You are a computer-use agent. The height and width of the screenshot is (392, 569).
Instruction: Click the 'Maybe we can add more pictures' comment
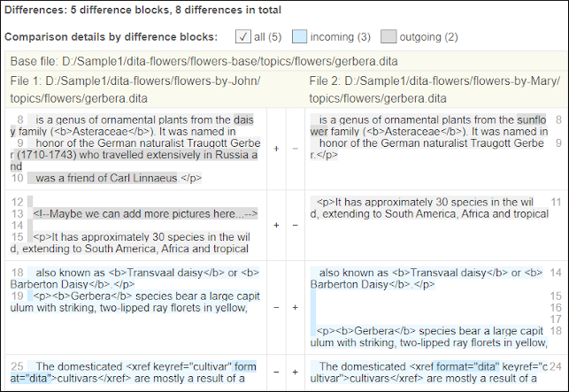click(x=144, y=214)
